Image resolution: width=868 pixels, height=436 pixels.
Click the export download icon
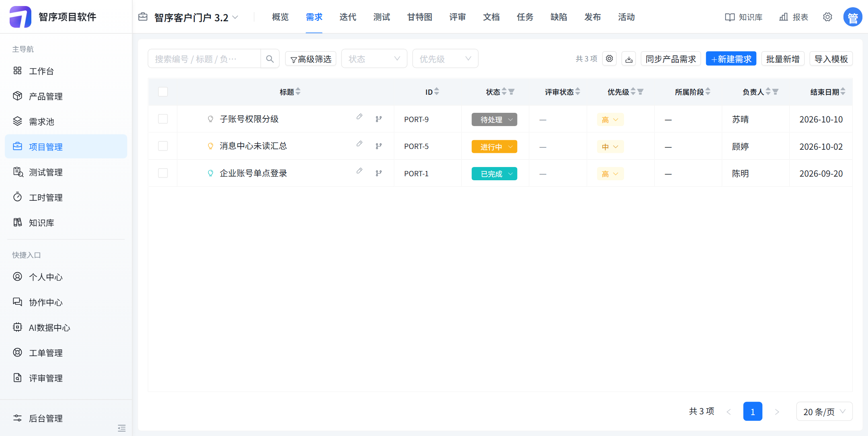tap(629, 59)
